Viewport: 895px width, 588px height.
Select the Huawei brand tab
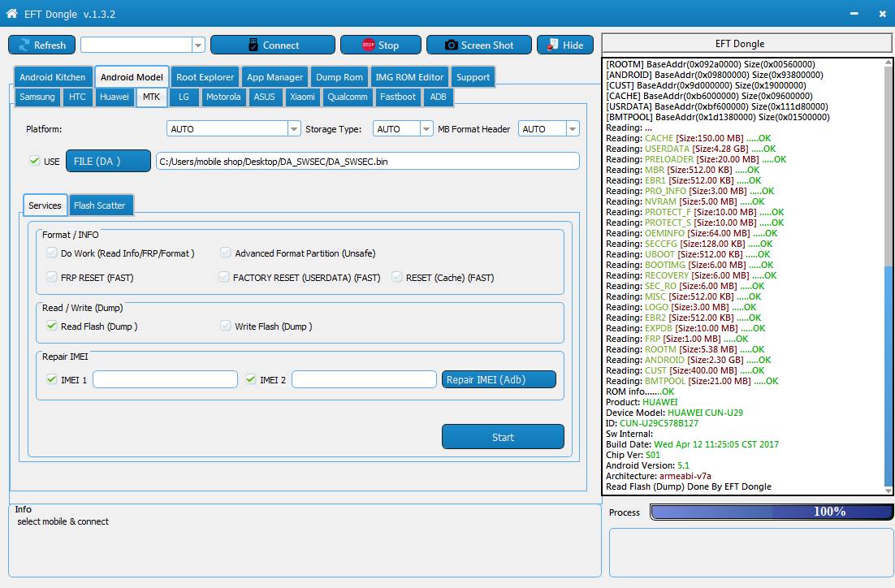[x=115, y=97]
